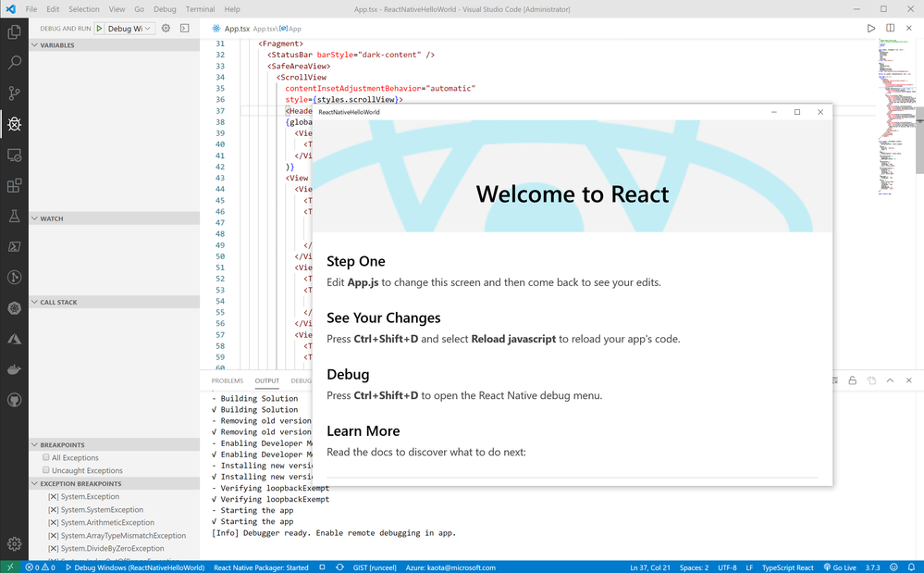Open the feedback smiley in status bar

tap(894, 567)
